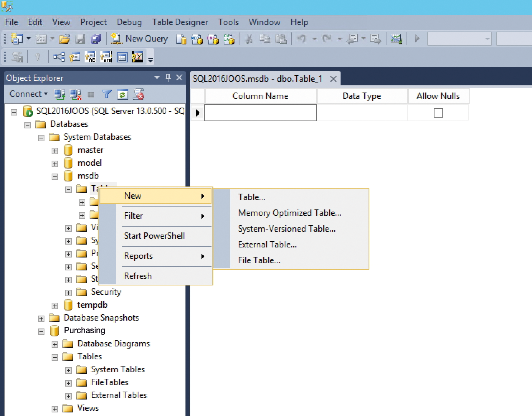Image resolution: width=532 pixels, height=416 pixels.
Task: Select File Table from the submenu
Action: coord(258,260)
